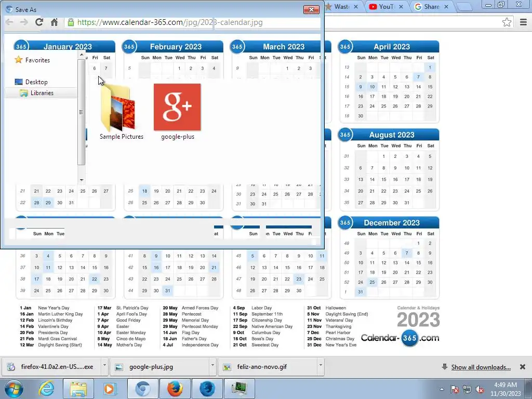
Task: Close the Wast... tab
Action: tap(356, 7)
